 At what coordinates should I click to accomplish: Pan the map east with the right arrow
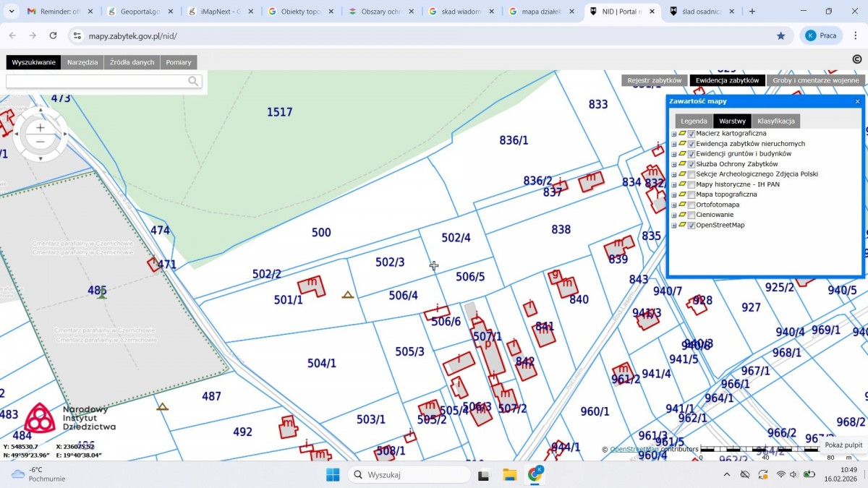(66, 134)
